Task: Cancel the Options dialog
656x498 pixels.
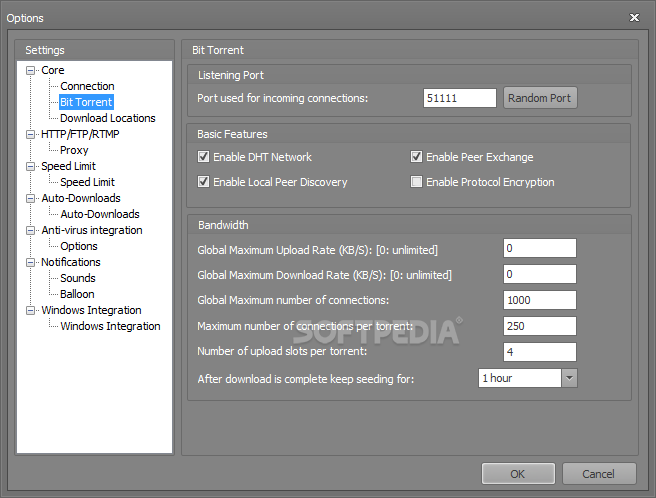Action: pyautogui.click(x=599, y=474)
